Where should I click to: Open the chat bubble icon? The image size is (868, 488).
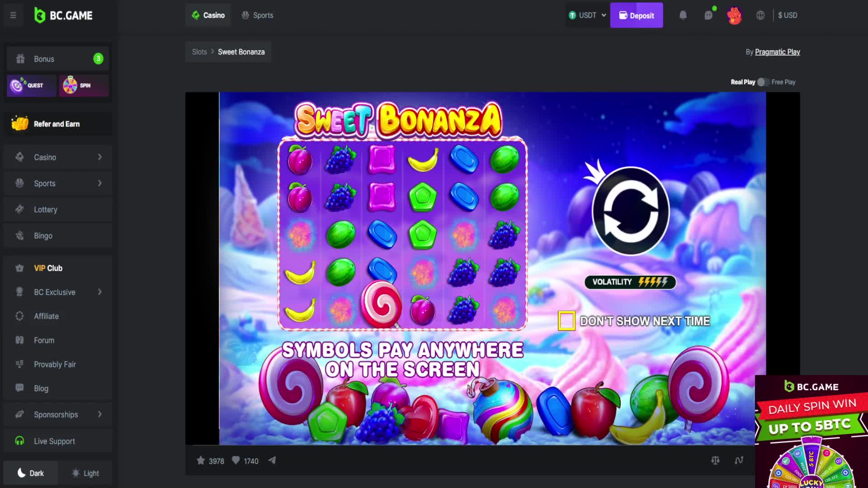coord(708,15)
